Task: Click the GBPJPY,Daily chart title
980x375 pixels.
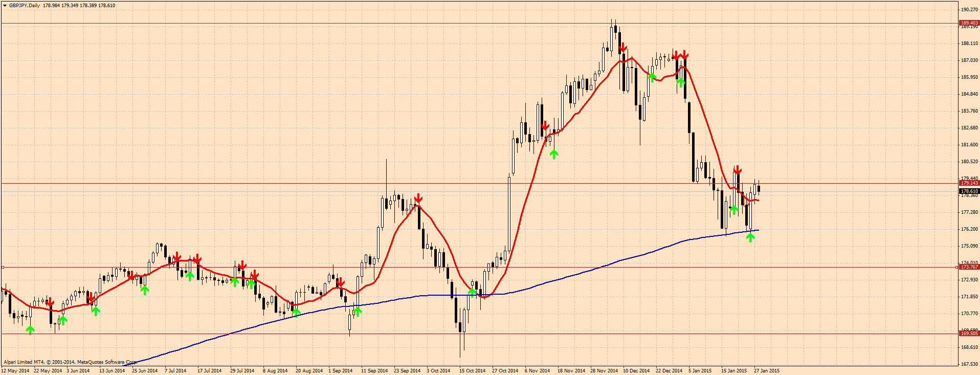Action: point(25,6)
